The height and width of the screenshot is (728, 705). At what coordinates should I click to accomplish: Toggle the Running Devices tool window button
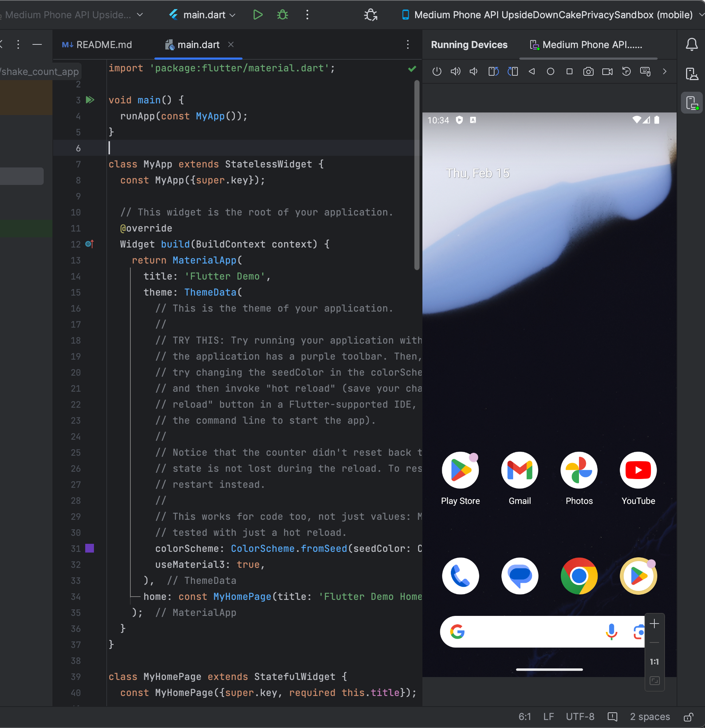tap(692, 103)
